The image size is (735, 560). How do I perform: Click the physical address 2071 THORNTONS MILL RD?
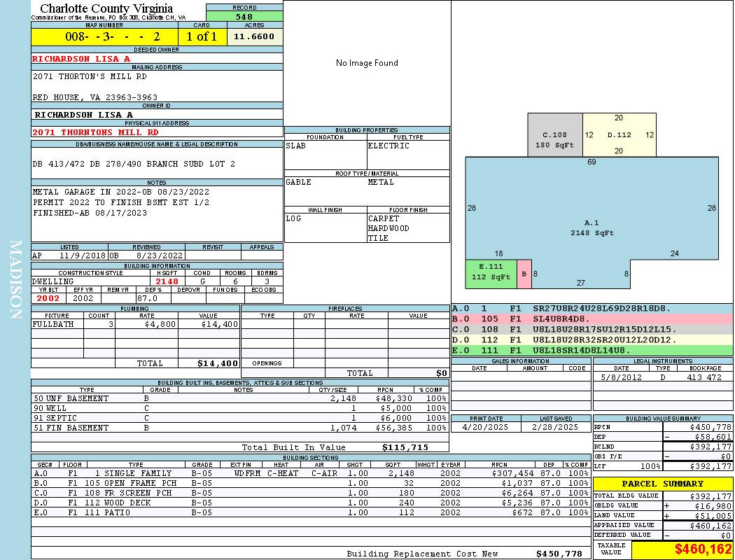coord(96,132)
